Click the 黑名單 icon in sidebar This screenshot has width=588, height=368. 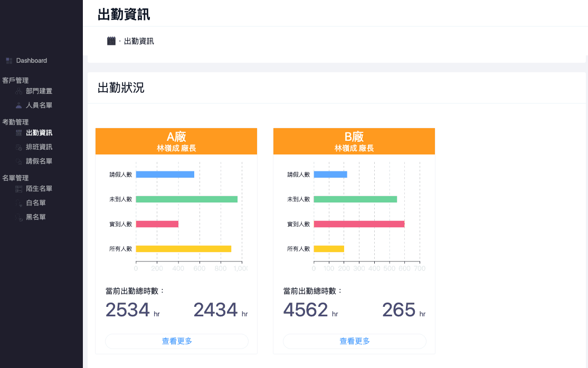[19, 217]
